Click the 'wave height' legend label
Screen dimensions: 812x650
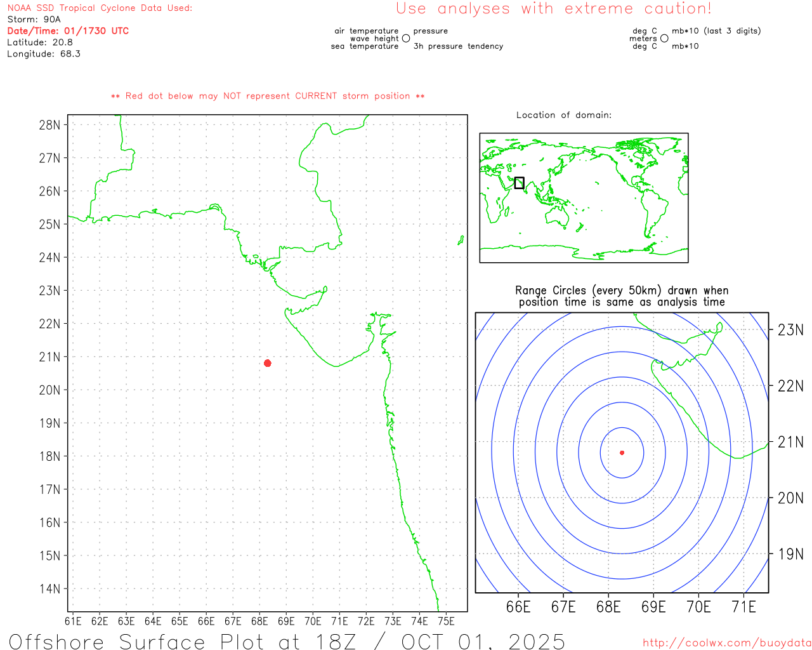[x=374, y=39]
